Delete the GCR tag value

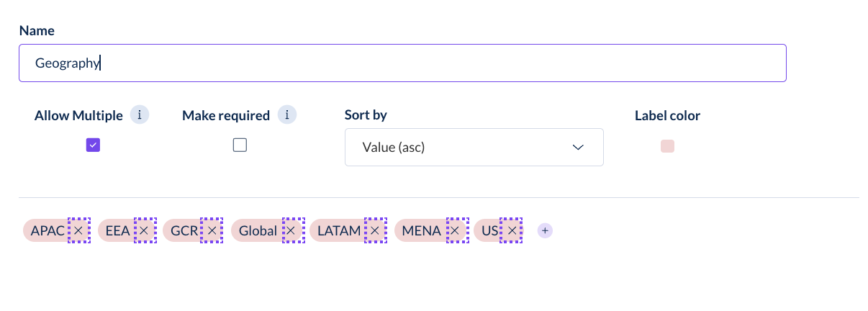click(212, 230)
